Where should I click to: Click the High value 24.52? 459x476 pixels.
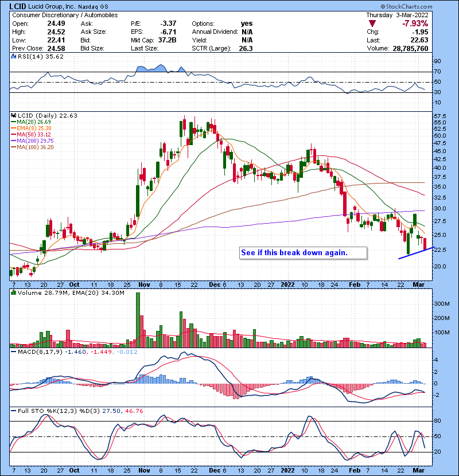(x=56, y=32)
